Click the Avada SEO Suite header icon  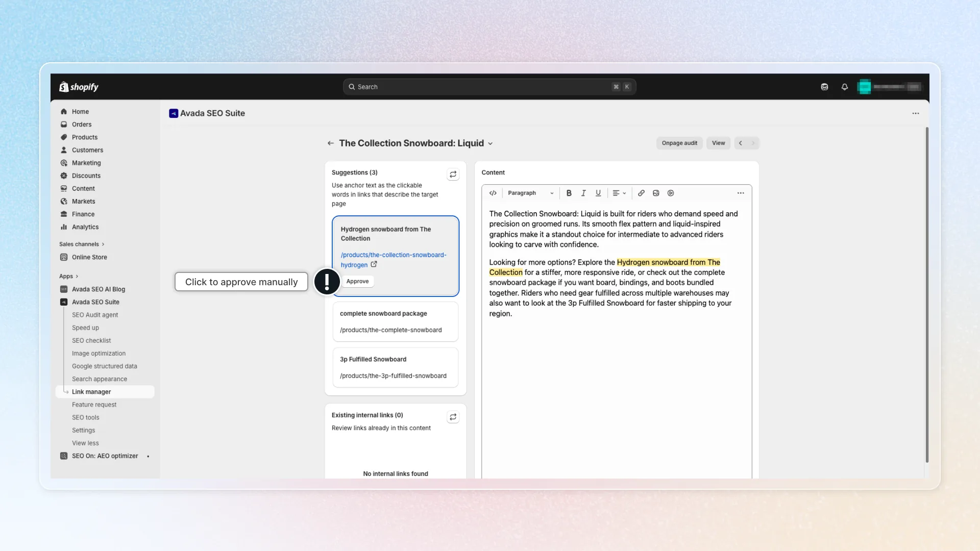pos(174,113)
